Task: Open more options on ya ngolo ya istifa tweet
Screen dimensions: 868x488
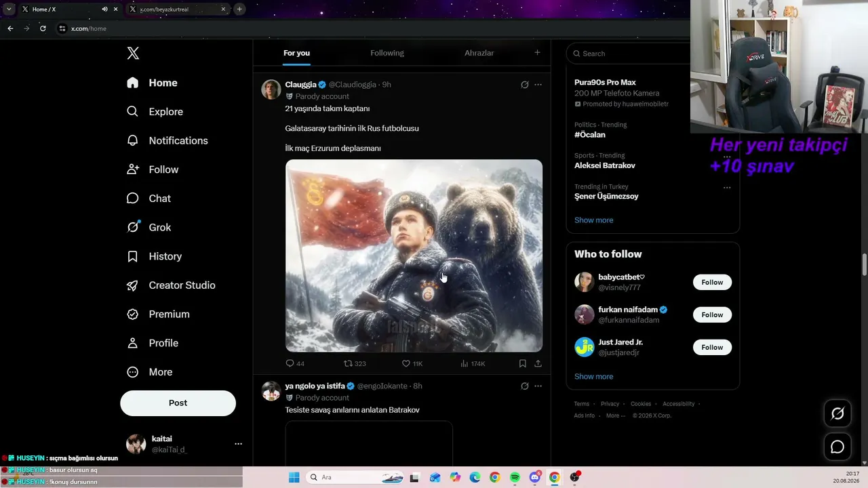Action: 538,386
